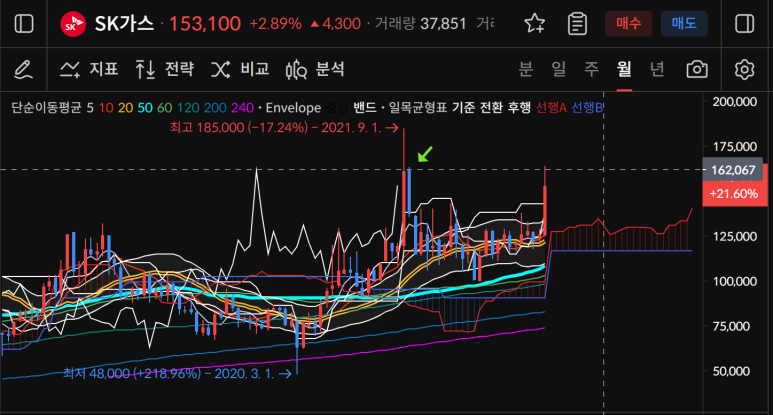Click the SK가스 stock name
Image resolution: width=773 pixels, height=415 pixels.
pos(124,24)
